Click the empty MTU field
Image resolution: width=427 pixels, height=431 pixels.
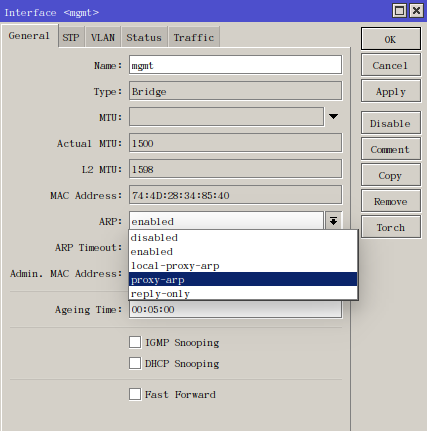(226, 117)
